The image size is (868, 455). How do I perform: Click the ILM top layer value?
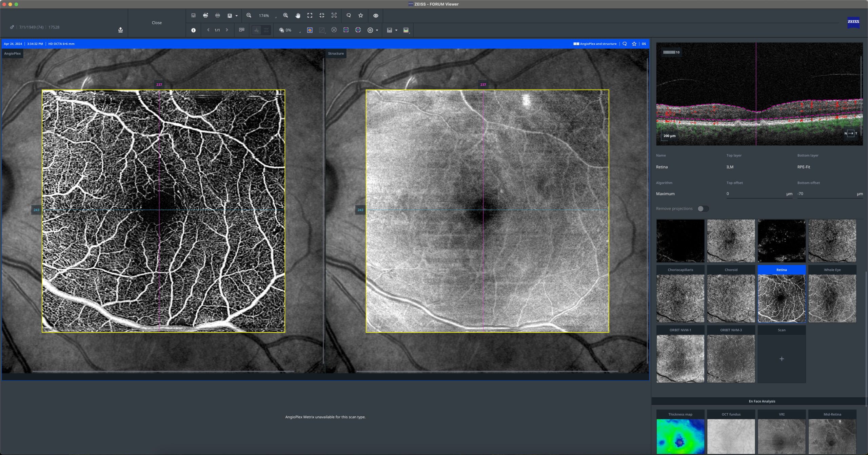[730, 167]
